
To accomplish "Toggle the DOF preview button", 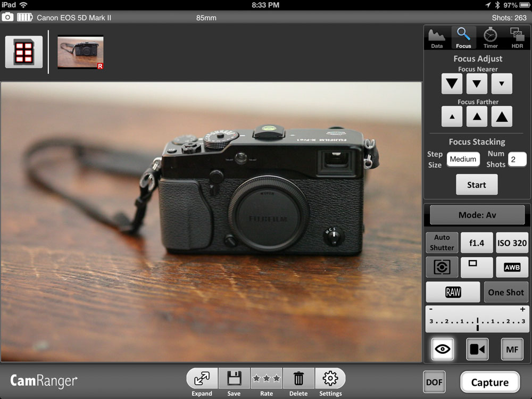I will (434, 382).
